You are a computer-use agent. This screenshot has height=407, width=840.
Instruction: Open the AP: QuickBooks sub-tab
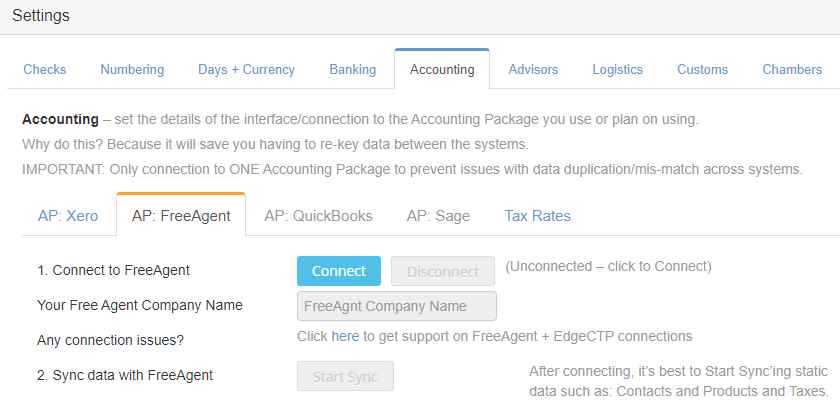point(318,216)
